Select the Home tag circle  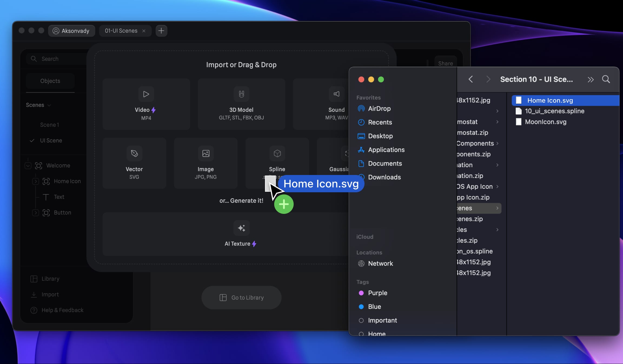click(361, 334)
